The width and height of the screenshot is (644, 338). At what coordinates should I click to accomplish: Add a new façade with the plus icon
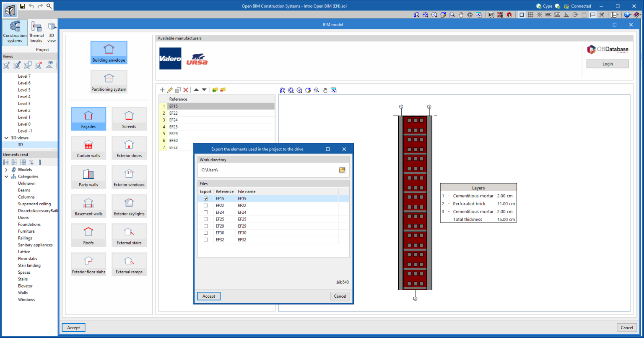162,89
